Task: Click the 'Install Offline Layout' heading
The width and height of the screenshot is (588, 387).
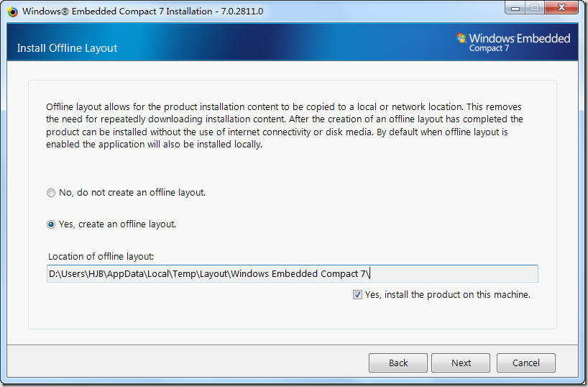Action: click(x=67, y=48)
